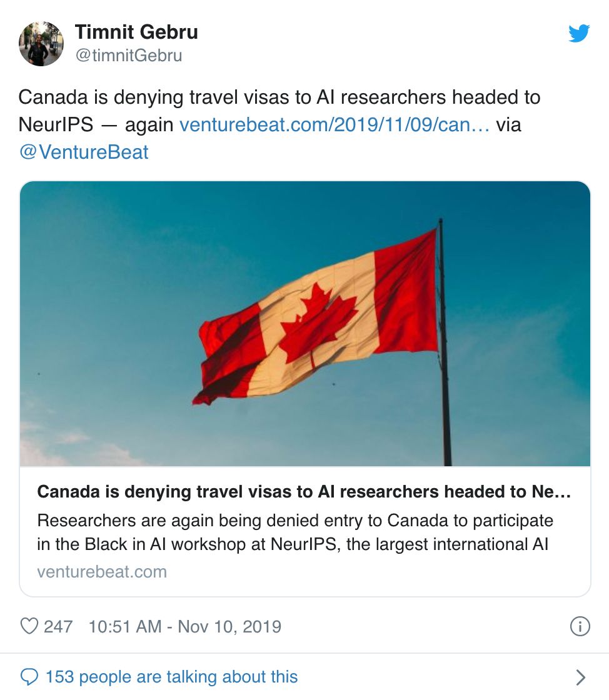Click the 247 likes count
This screenshot has height=700, width=609.
tap(58, 626)
